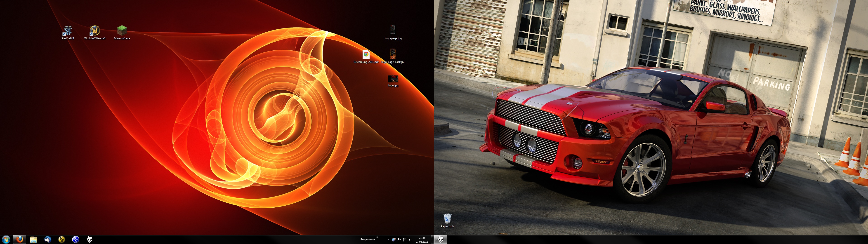Launch Thunderbird from the taskbar
This screenshot has width=868, height=244.
[47, 239]
